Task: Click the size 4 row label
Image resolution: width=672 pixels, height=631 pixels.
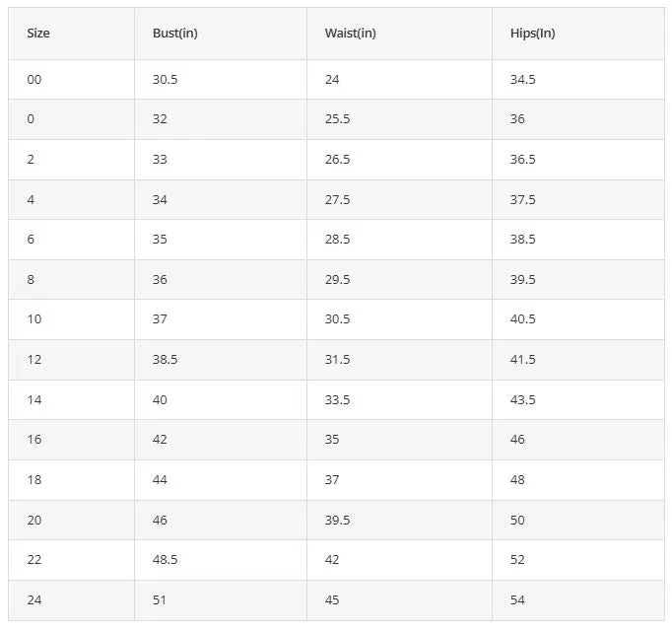Action: (31, 199)
